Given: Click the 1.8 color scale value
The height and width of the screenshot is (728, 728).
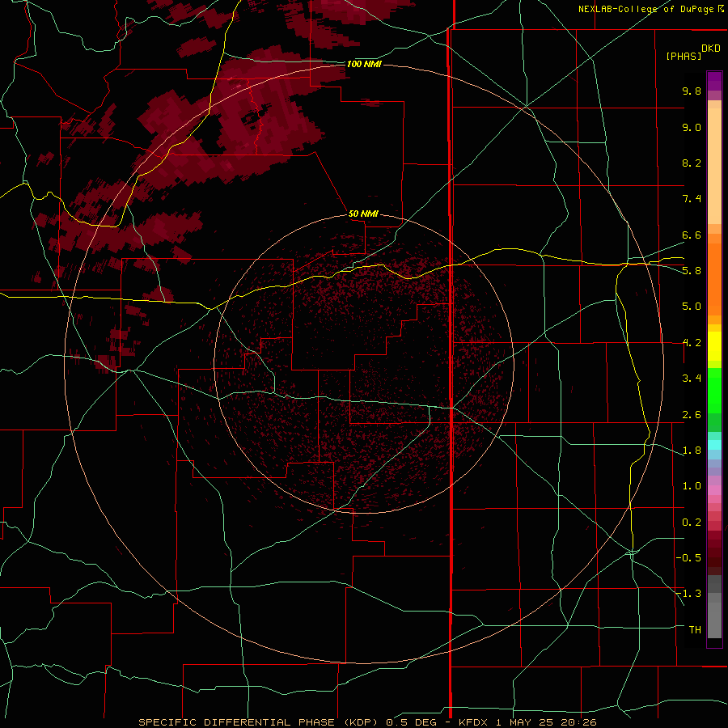Looking at the screenshot, I should coord(692,451).
